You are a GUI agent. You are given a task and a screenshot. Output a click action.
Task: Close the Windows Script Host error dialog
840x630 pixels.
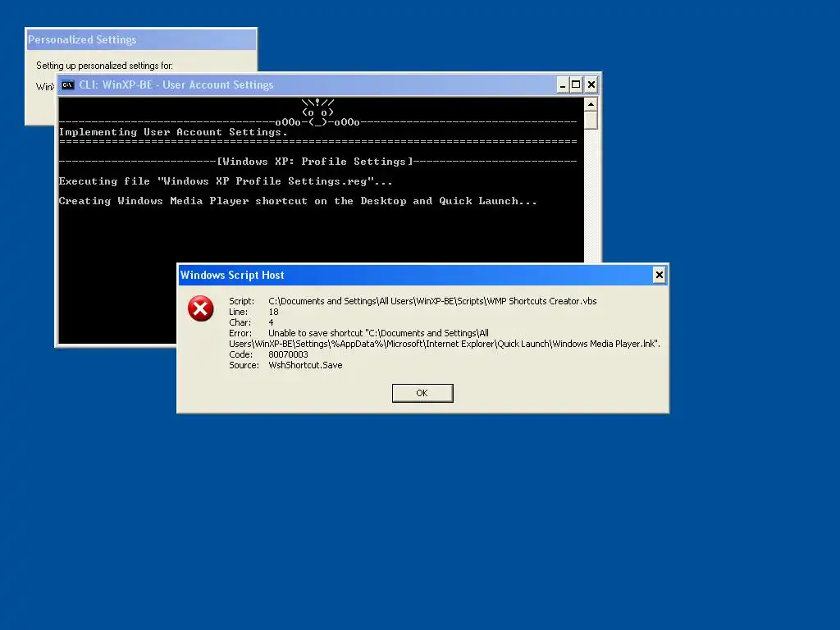coord(659,275)
